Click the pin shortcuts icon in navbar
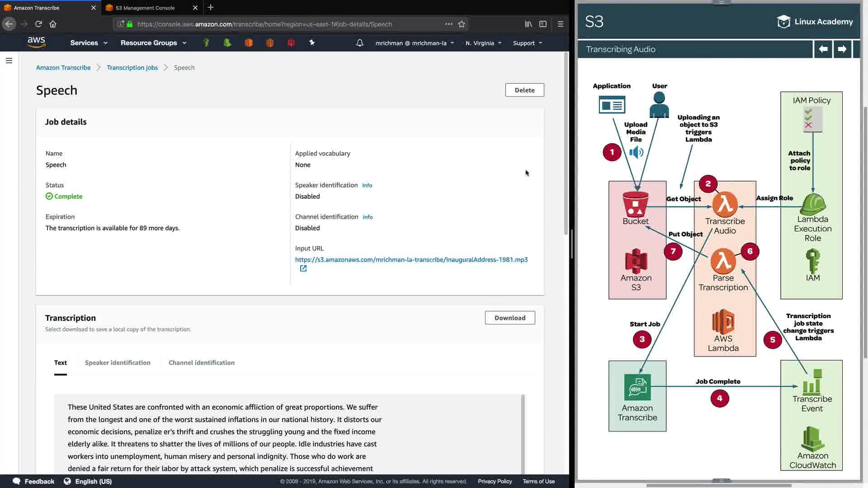This screenshot has height=488, width=868. coord(312,42)
